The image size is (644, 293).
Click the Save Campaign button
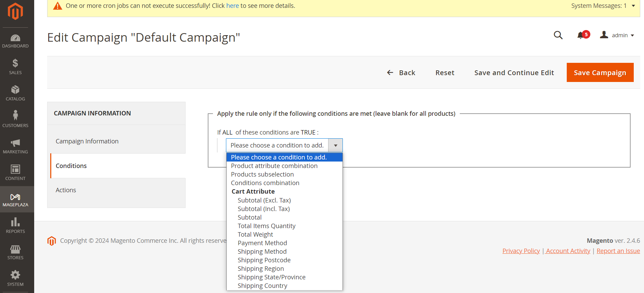coord(600,73)
